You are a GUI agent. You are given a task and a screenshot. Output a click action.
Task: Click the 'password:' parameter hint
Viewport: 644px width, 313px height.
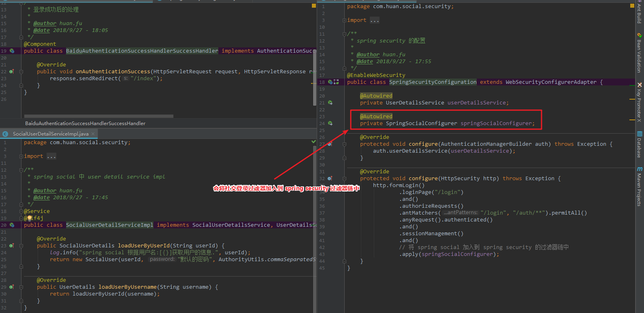[x=162, y=259]
